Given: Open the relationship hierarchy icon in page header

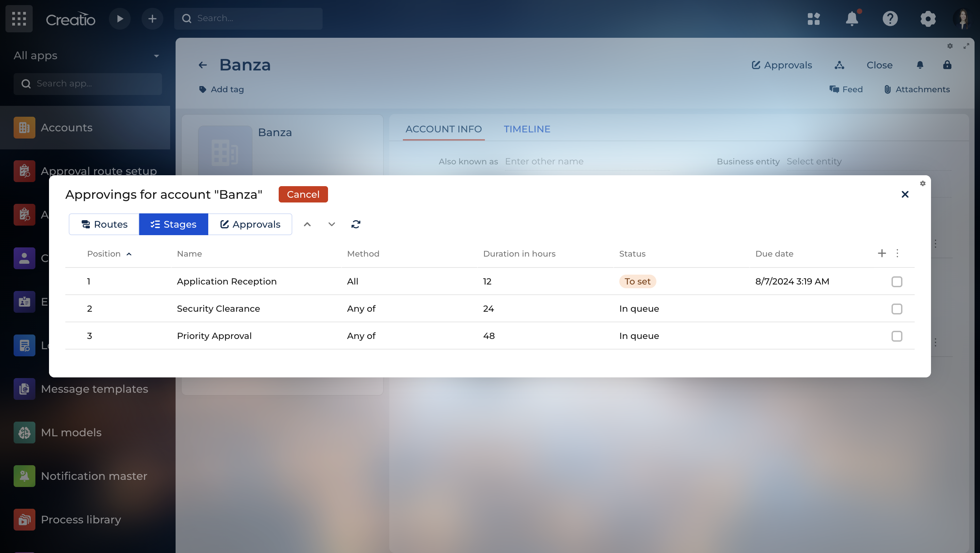Looking at the screenshot, I should pyautogui.click(x=839, y=65).
